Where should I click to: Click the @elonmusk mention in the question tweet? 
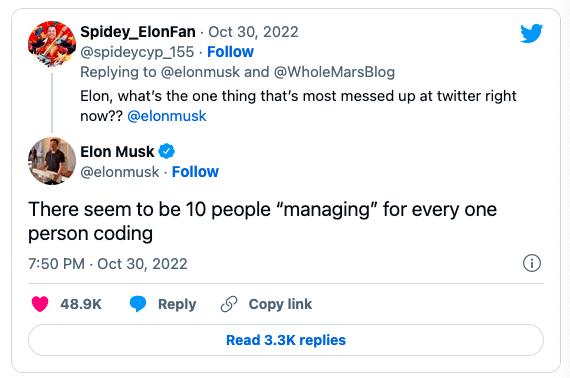click(x=167, y=116)
